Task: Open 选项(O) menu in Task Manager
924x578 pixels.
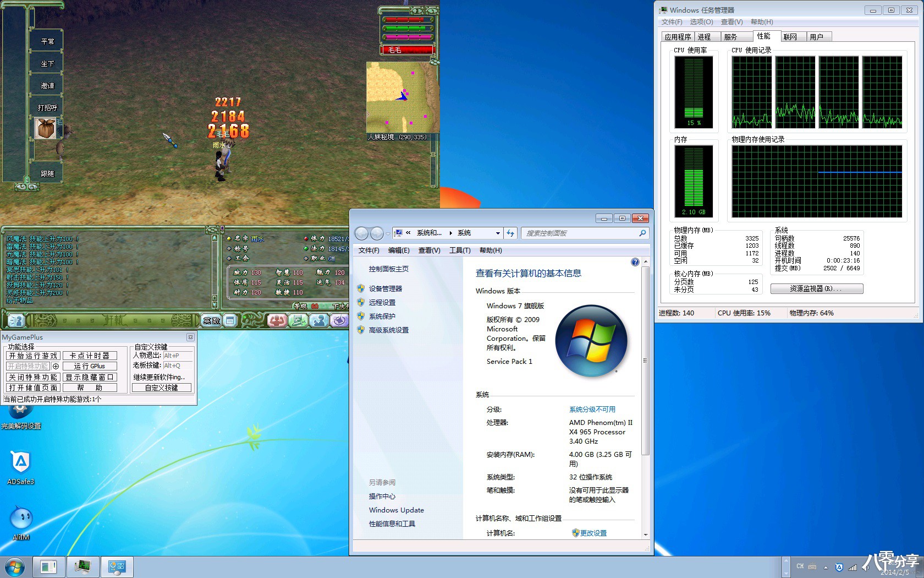Action: pyautogui.click(x=701, y=22)
